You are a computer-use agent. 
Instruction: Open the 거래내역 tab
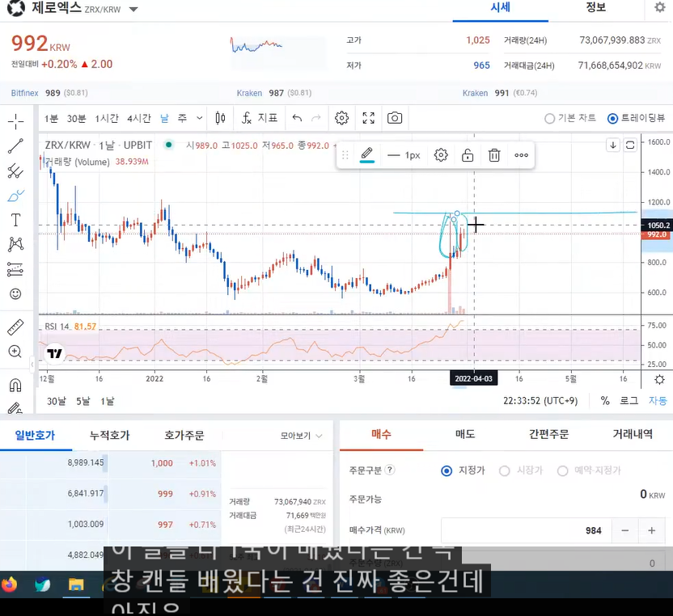click(x=633, y=434)
